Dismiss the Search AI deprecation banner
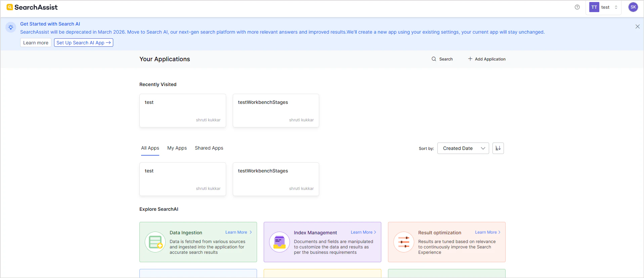The height and width of the screenshot is (278, 644). pyautogui.click(x=637, y=27)
